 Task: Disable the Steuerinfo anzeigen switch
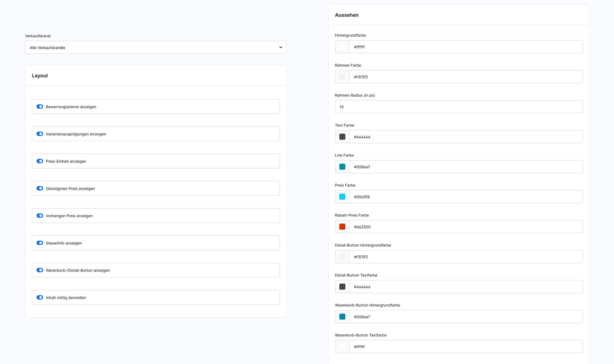click(x=40, y=243)
